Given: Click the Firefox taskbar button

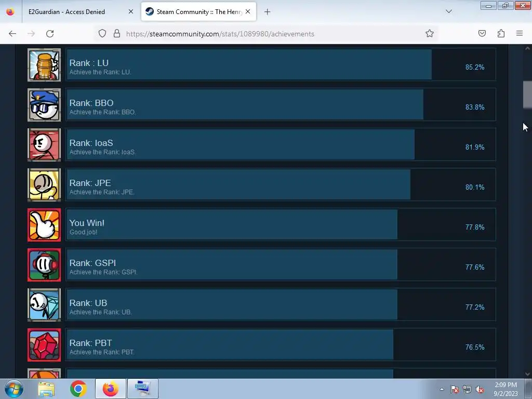Looking at the screenshot, I should (111, 389).
